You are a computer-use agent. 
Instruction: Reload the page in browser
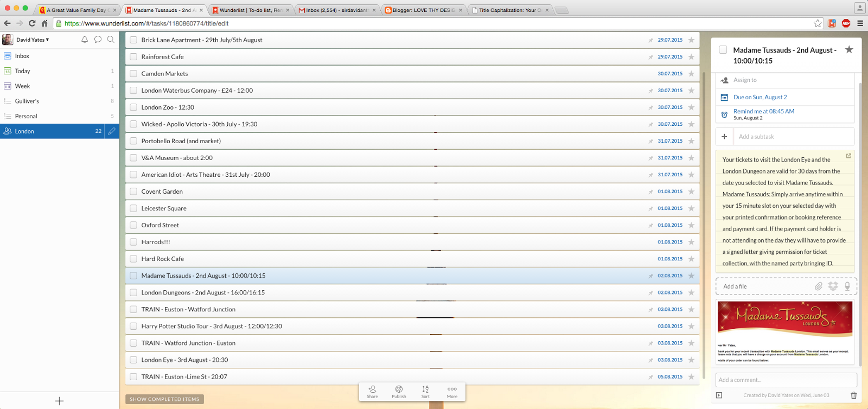(32, 23)
